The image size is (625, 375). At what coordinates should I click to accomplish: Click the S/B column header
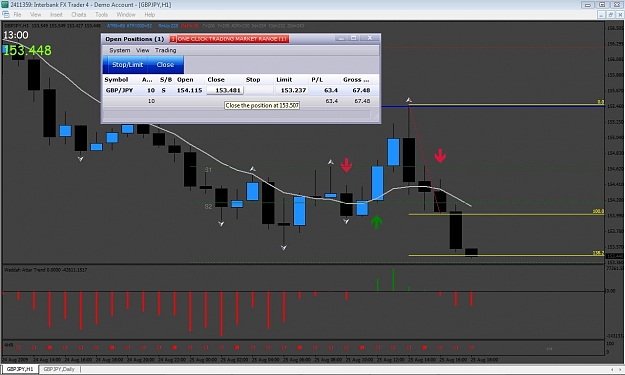[166, 80]
